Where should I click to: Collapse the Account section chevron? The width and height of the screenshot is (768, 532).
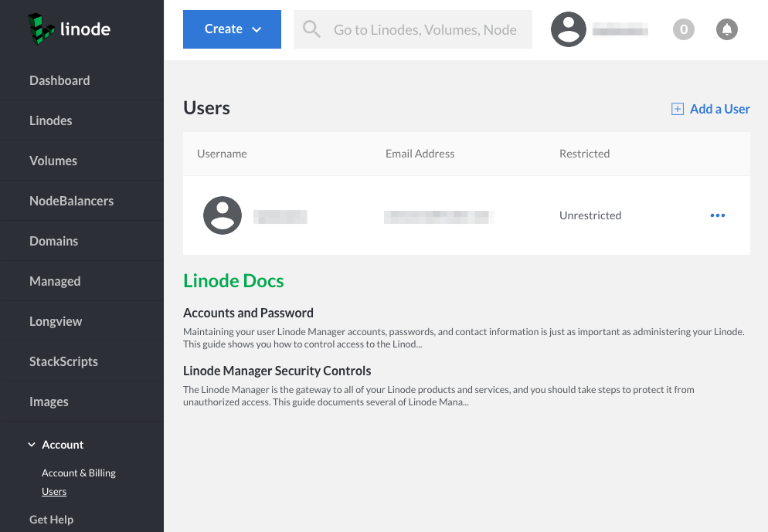(32, 445)
